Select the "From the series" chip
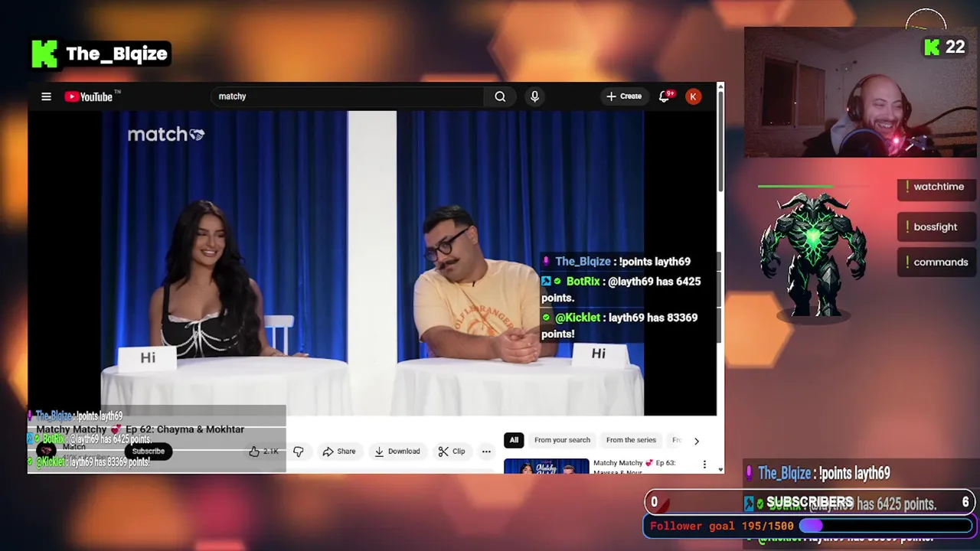The height and width of the screenshot is (551, 980). pyautogui.click(x=631, y=440)
